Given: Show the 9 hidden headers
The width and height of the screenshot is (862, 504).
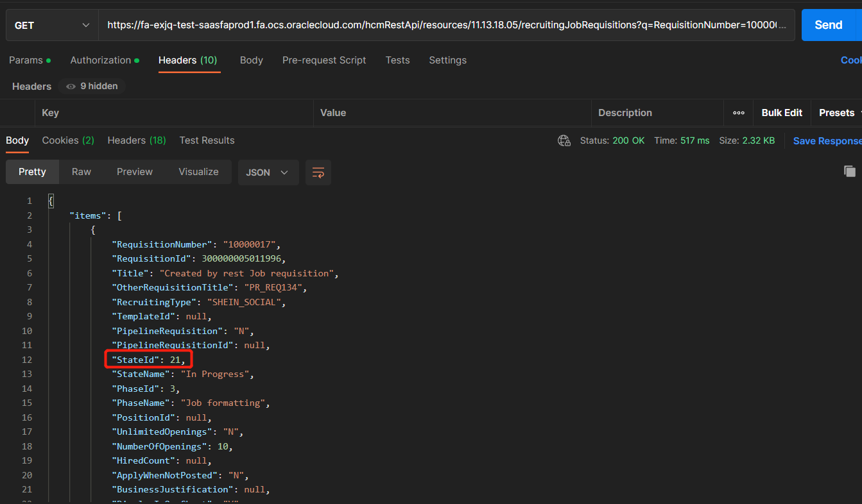Looking at the screenshot, I should click(91, 86).
